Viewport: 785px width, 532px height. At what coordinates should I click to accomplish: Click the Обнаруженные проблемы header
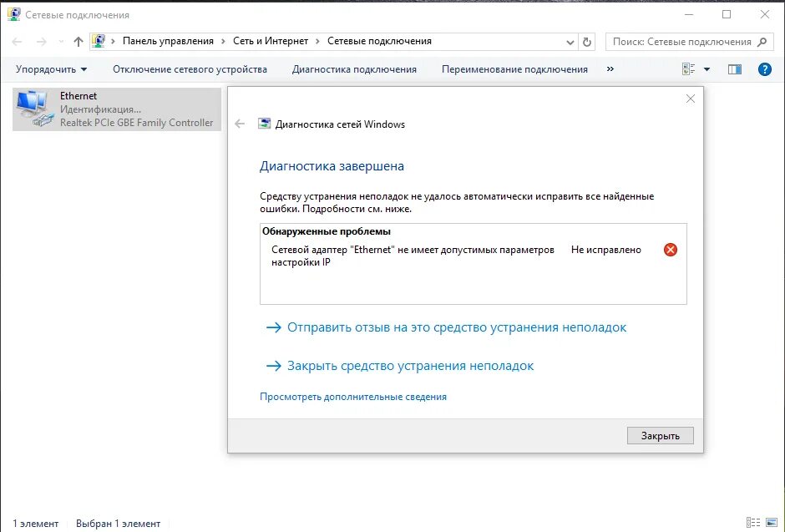click(x=327, y=231)
